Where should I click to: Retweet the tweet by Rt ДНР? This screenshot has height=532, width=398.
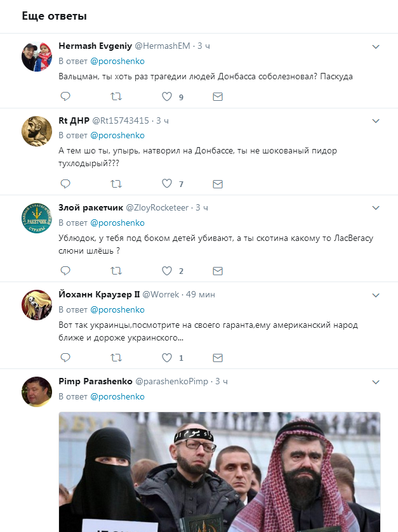116,183
